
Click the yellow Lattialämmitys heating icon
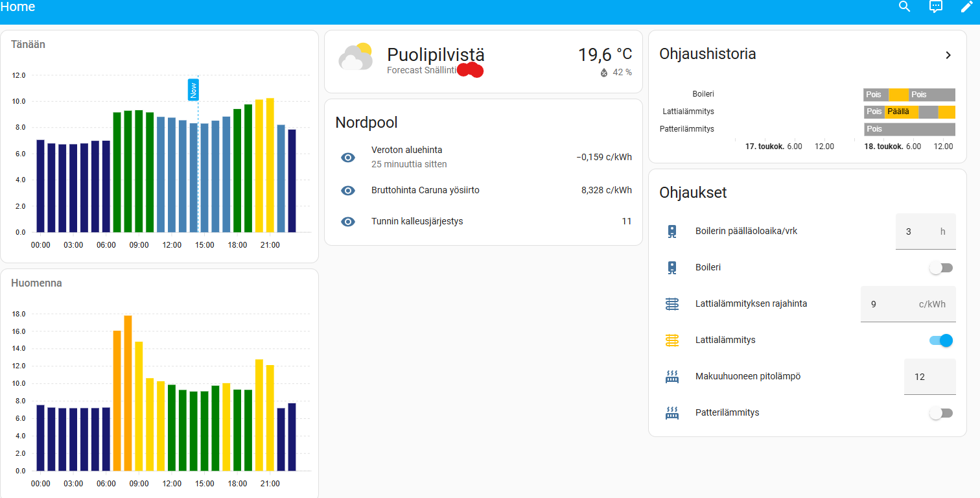click(x=672, y=340)
